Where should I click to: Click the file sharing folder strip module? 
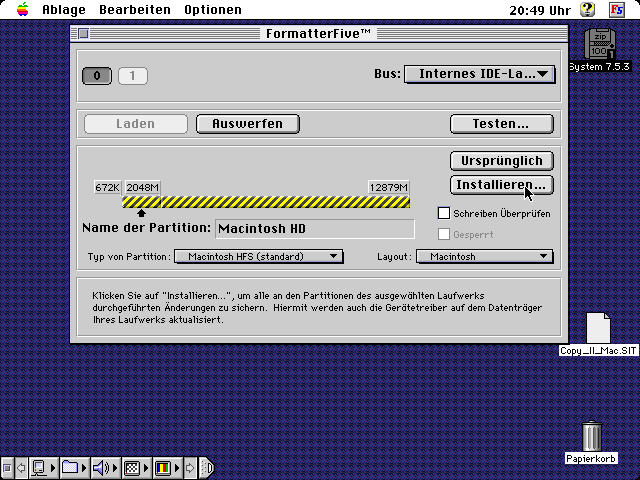coord(70,467)
